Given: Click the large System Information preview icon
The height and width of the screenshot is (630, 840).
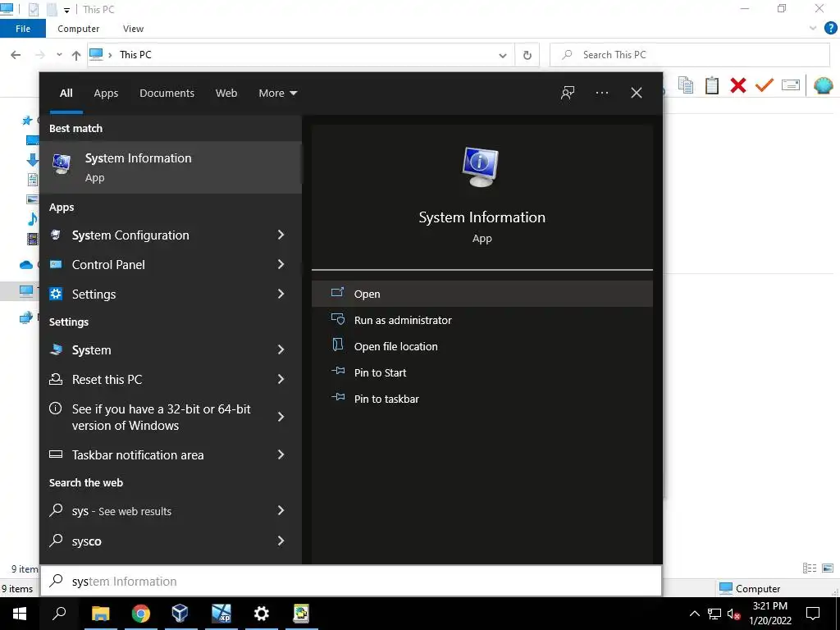Looking at the screenshot, I should click(x=481, y=167).
